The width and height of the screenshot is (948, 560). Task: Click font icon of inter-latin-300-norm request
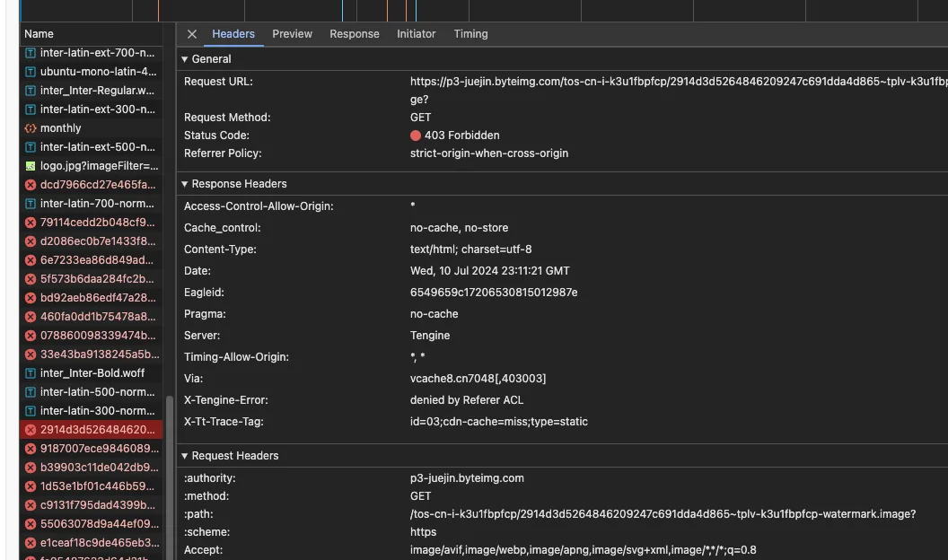tap(31, 411)
